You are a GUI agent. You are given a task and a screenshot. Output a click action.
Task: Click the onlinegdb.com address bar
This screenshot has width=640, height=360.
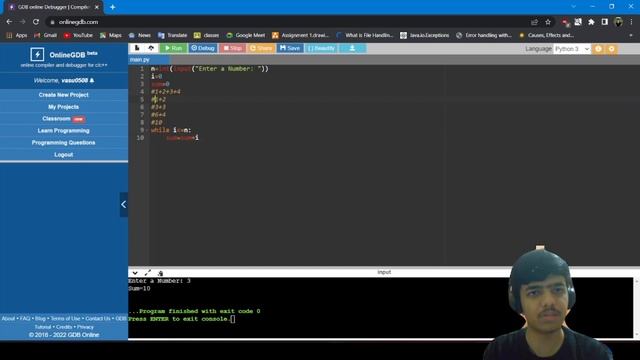click(286, 22)
